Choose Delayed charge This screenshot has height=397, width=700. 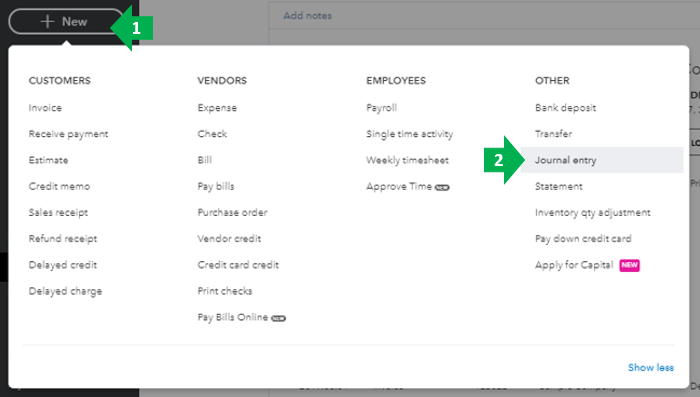pos(65,291)
